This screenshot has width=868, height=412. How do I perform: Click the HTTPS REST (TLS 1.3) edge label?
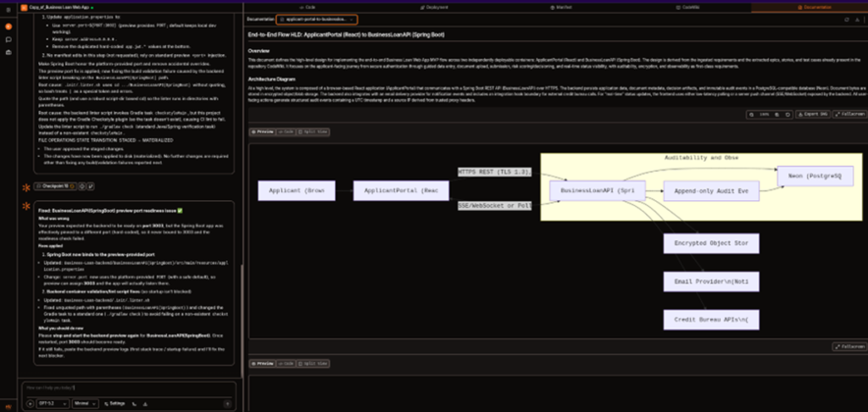click(x=495, y=172)
